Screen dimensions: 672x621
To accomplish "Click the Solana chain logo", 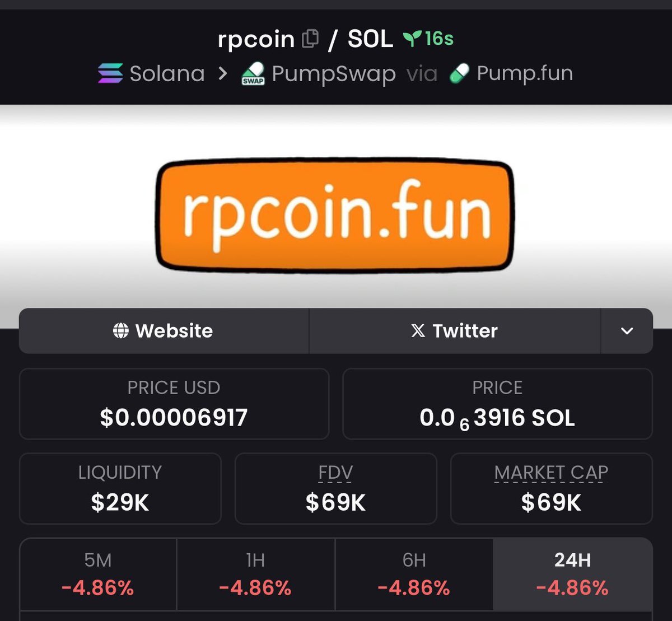I will 110,73.
